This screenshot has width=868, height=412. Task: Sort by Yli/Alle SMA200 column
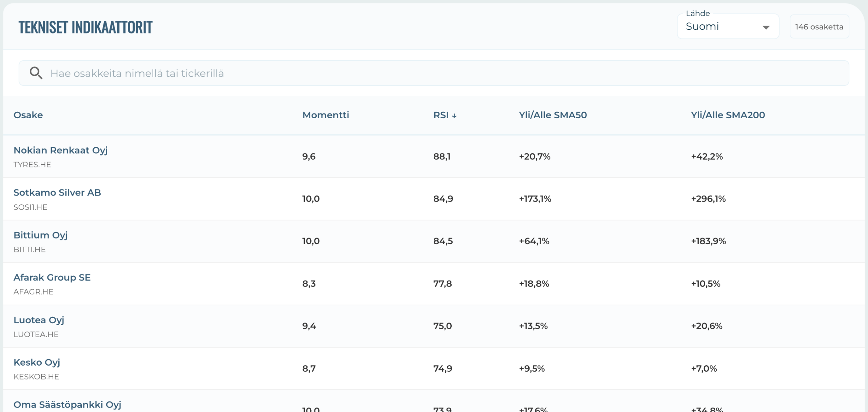pyautogui.click(x=728, y=115)
